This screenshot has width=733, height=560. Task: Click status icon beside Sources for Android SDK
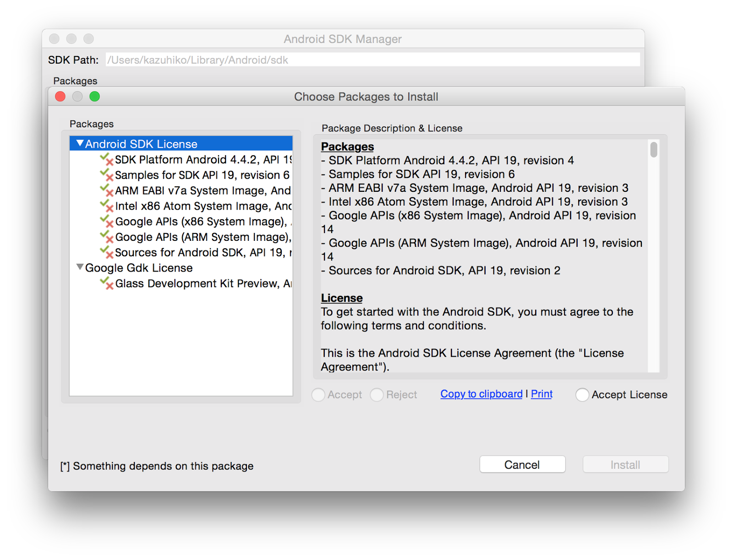click(107, 252)
